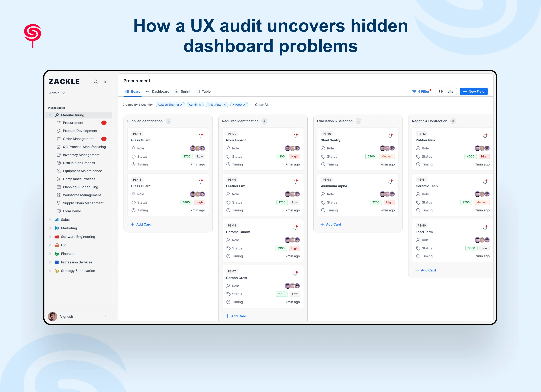Image resolution: width=541 pixels, height=392 pixels.
Task: Click the 1100 quantity tag on Ivory Impact
Action: [281, 156]
